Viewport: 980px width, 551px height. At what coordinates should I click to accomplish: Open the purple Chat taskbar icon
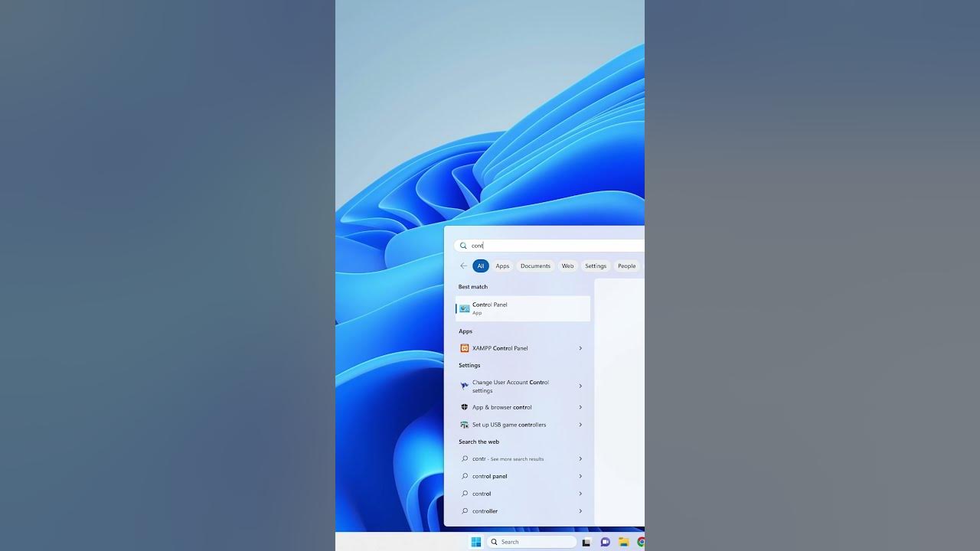point(605,542)
